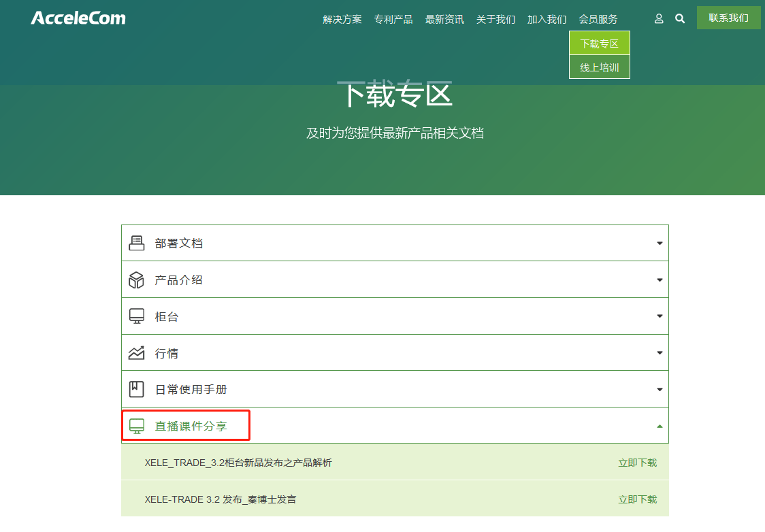Select 下载专区 in the dropdown
Viewport: 765px width, 532px height.
click(x=600, y=44)
